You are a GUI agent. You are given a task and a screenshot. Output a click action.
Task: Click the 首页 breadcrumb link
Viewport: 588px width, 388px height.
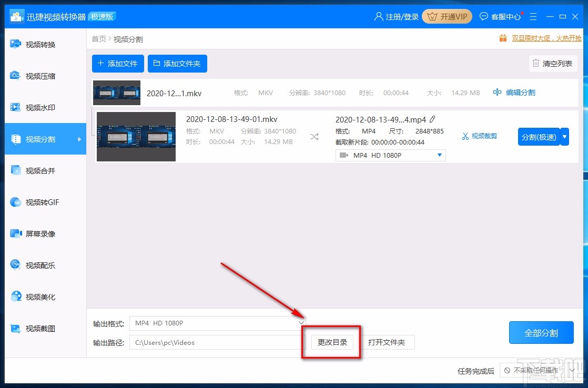[x=98, y=38]
